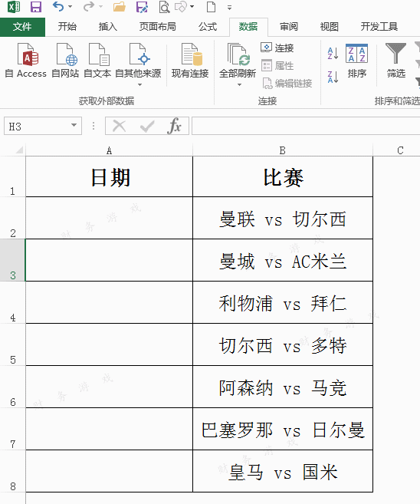The width and height of the screenshot is (420, 504).
Task: Click the 比赛 header cell
Action: 283,176
